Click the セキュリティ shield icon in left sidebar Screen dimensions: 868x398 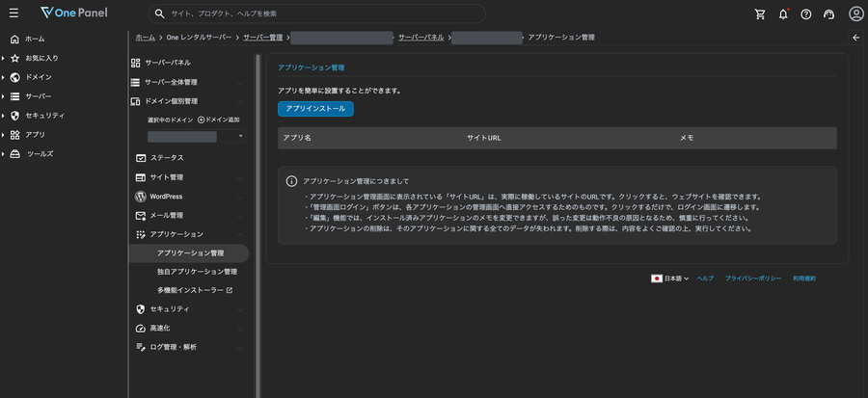tap(14, 116)
